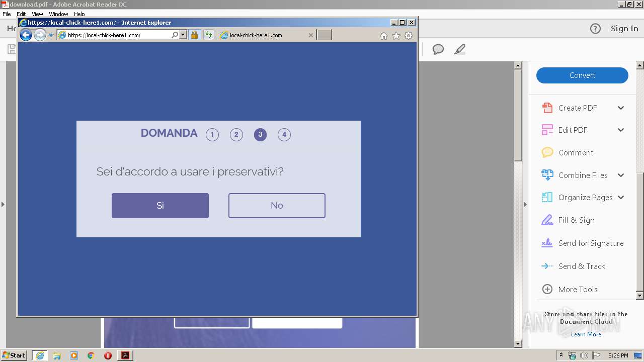Open the Acrobat Help menu

pos(79,14)
